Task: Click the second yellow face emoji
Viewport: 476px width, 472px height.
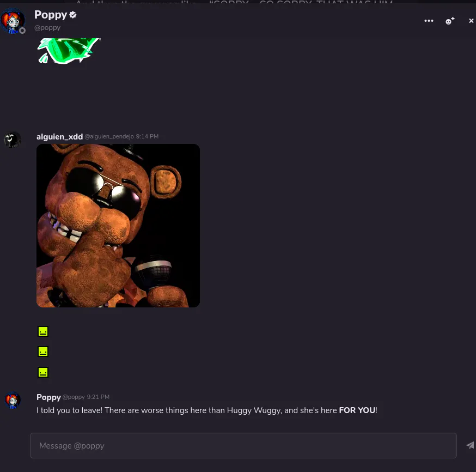Action: [43, 352]
